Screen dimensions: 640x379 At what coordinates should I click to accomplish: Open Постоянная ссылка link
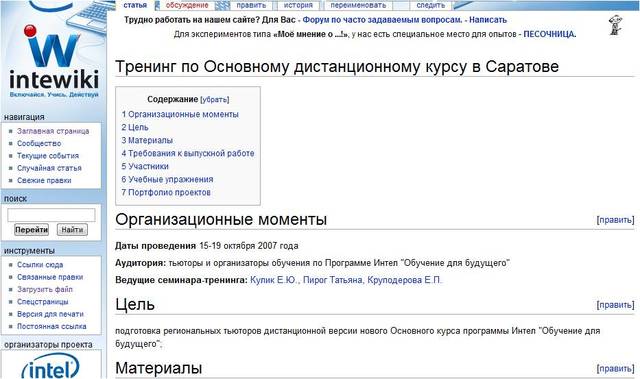[x=52, y=326]
